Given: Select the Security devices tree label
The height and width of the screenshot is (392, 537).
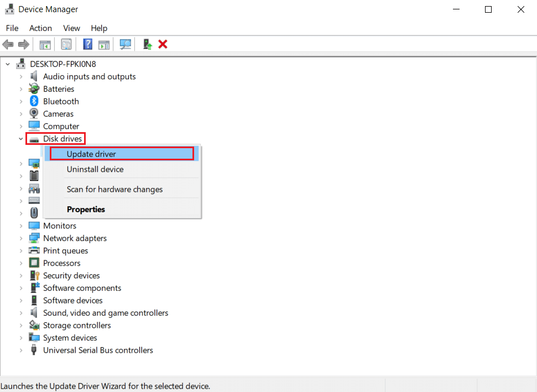Looking at the screenshot, I should (71, 275).
